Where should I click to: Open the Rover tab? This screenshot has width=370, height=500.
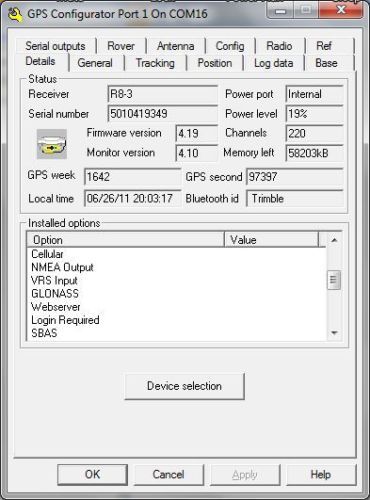(121, 46)
